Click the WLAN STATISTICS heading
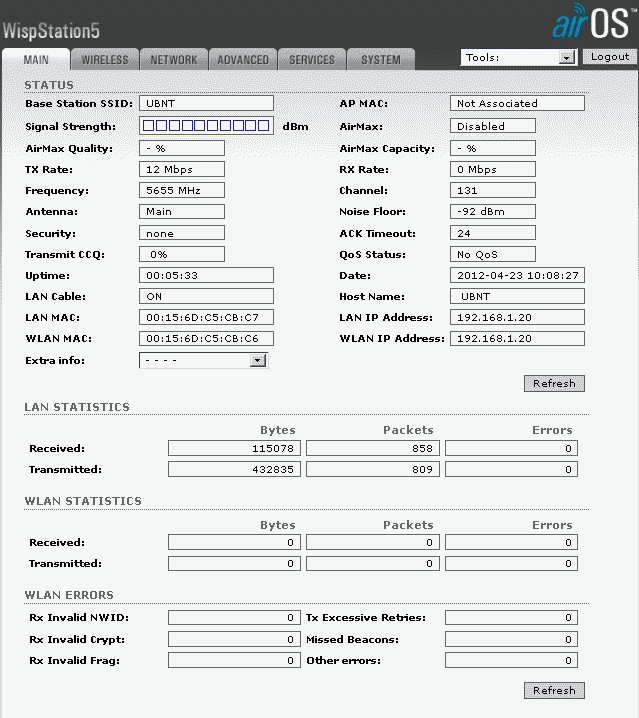639x718 pixels. (83, 501)
